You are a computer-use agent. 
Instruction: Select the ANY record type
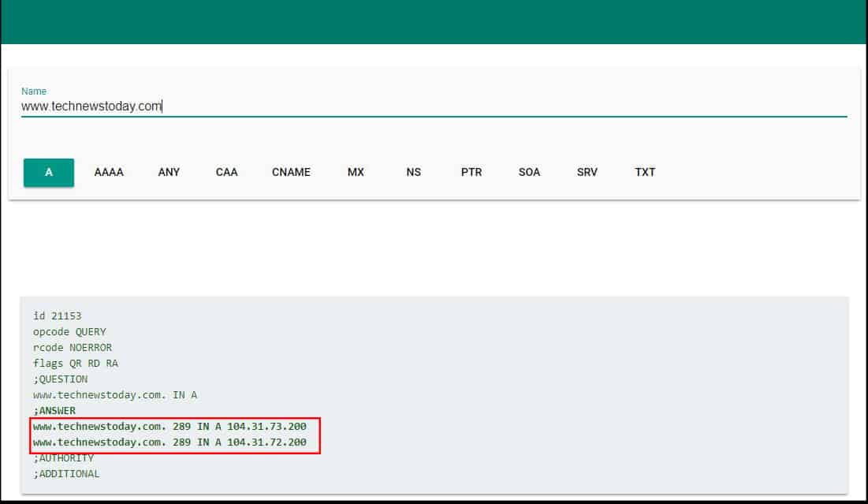pyautogui.click(x=169, y=172)
